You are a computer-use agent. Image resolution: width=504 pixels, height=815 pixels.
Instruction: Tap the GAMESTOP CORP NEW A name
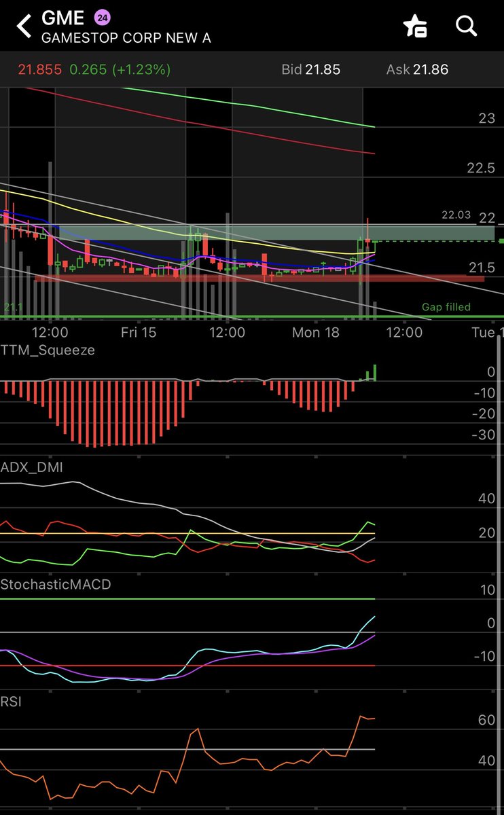coord(126,39)
